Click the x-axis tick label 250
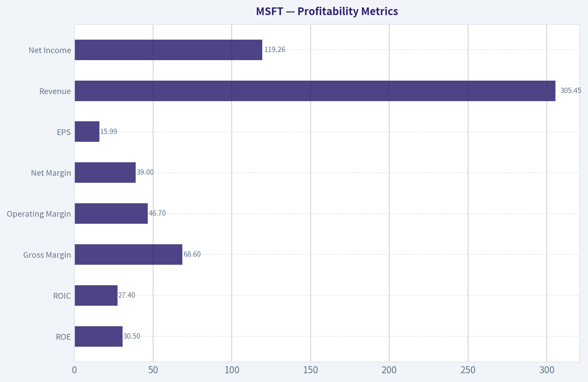This screenshot has height=382, width=588. pos(468,370)
